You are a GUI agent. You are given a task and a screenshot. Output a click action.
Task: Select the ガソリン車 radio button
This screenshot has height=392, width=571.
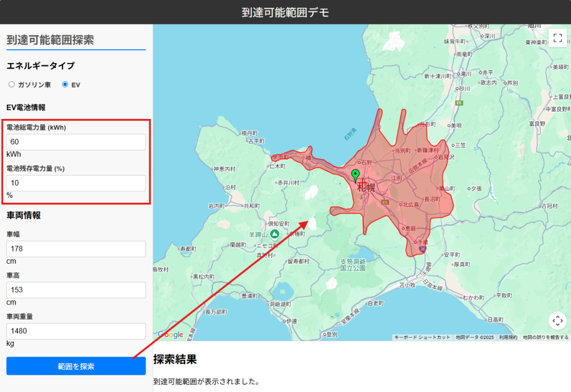pyautogui.click(x=12, y=85)
